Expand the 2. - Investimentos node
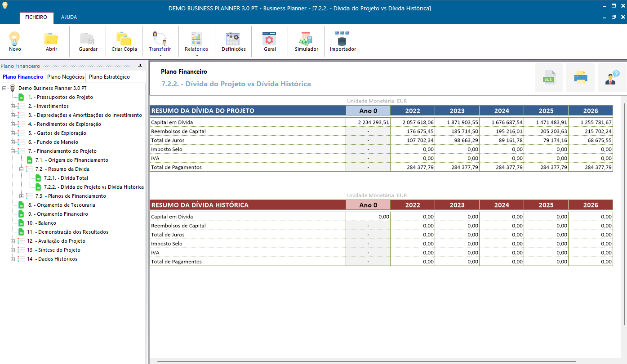 [13, 107]
